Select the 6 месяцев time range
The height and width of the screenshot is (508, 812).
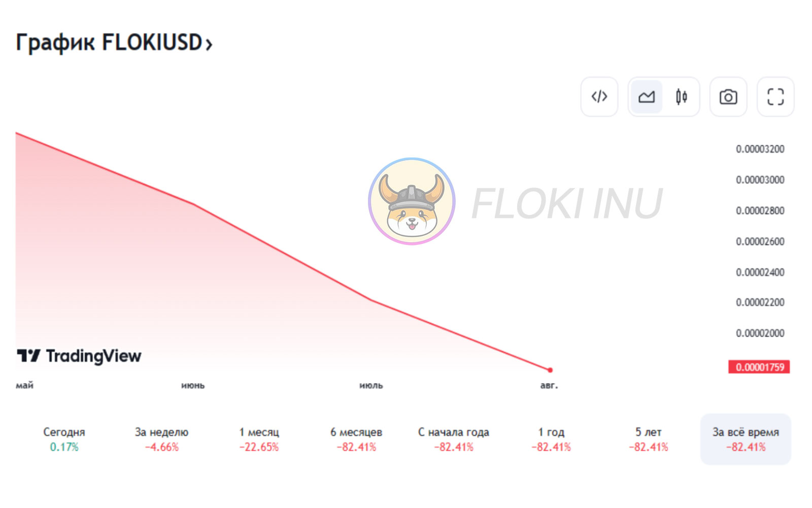[x=356, y=439]
